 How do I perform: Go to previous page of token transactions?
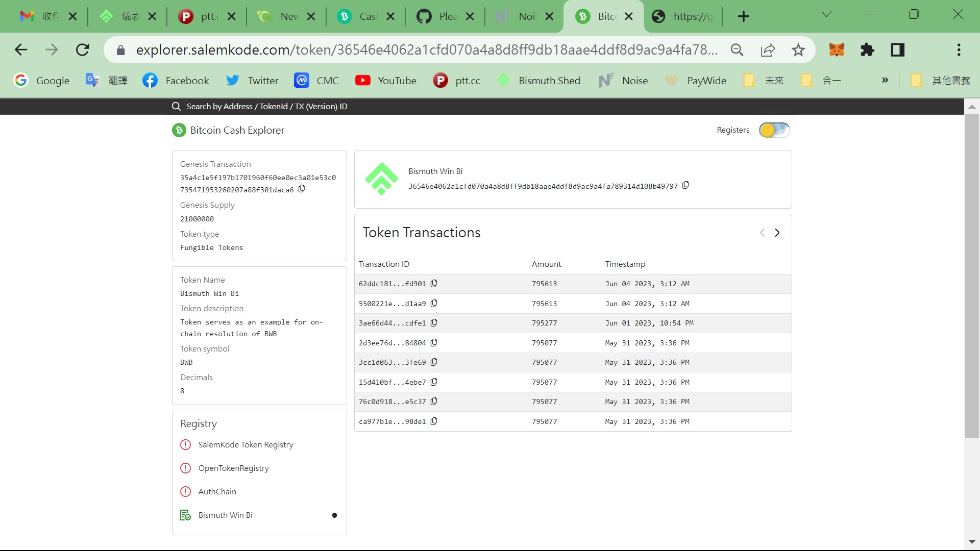pyautogui.click(x=762, y=233)
